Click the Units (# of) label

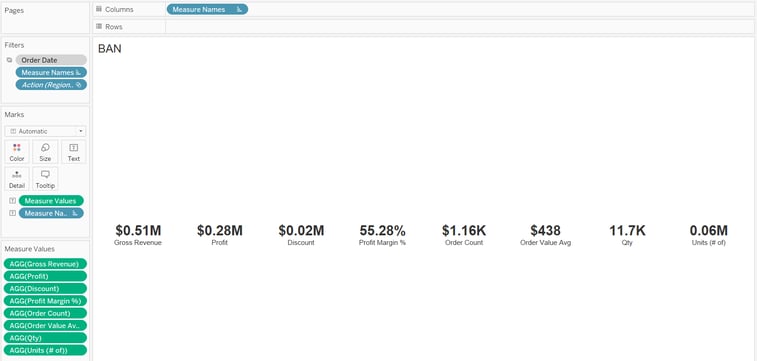(x=709, y=243)
